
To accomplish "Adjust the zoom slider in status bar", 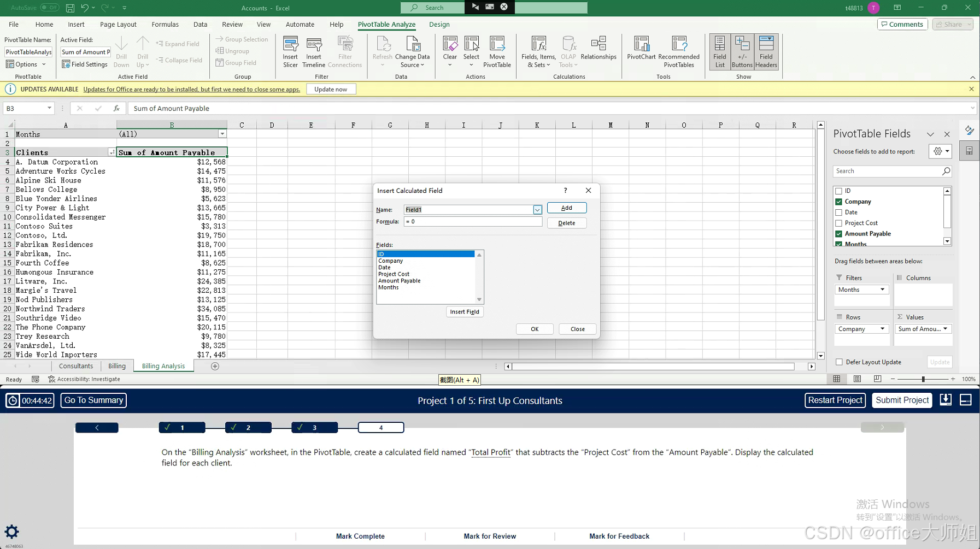I will coord(923,379).
